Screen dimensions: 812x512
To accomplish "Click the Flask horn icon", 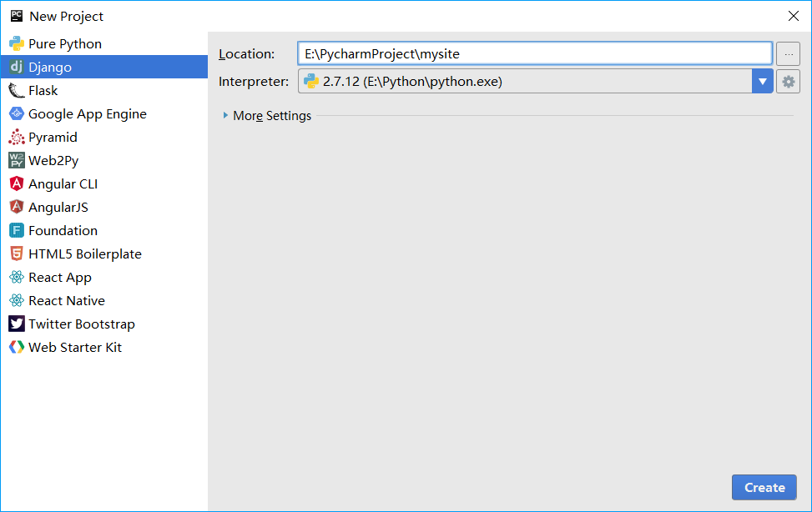I will point(17,91).
